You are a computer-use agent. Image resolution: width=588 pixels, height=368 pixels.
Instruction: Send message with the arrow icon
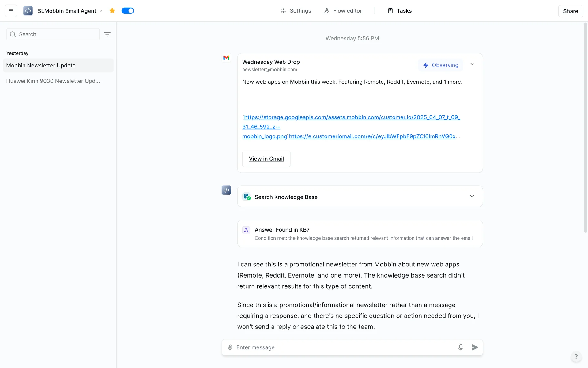[x=475, y=347]
